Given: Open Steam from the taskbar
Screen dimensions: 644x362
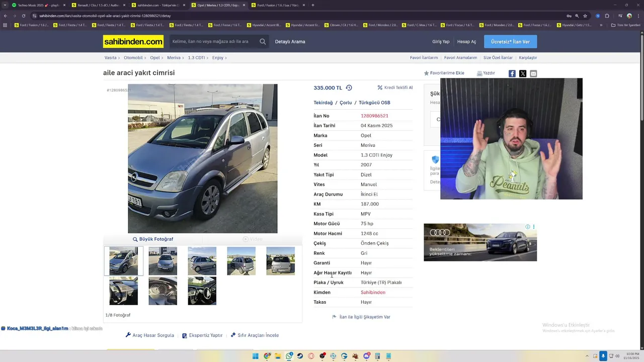Looking at the screenshot, I should click(300, 356).
